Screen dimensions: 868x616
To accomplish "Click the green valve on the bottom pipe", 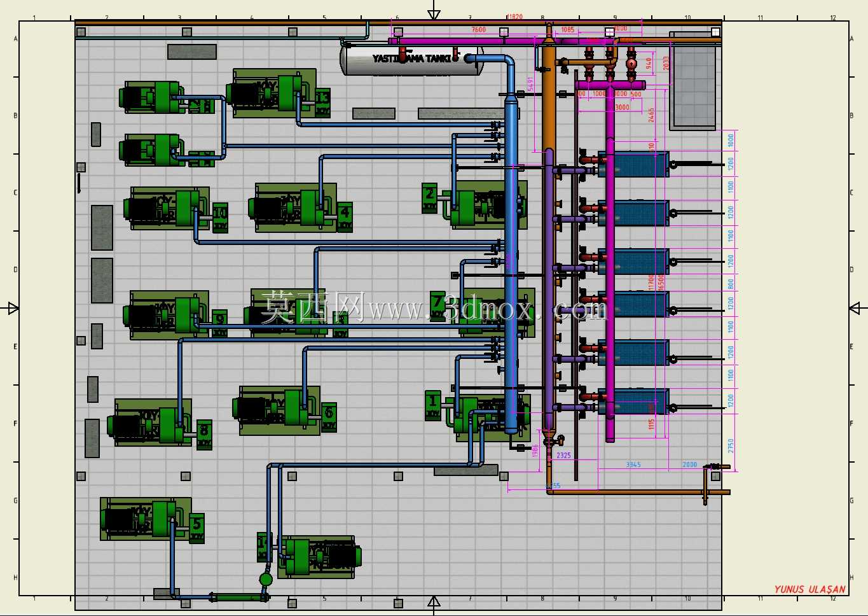I will click(266, 579).
